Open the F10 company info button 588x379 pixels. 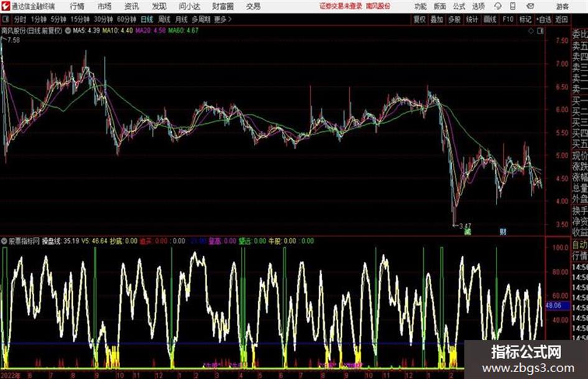tap(508, 19)
